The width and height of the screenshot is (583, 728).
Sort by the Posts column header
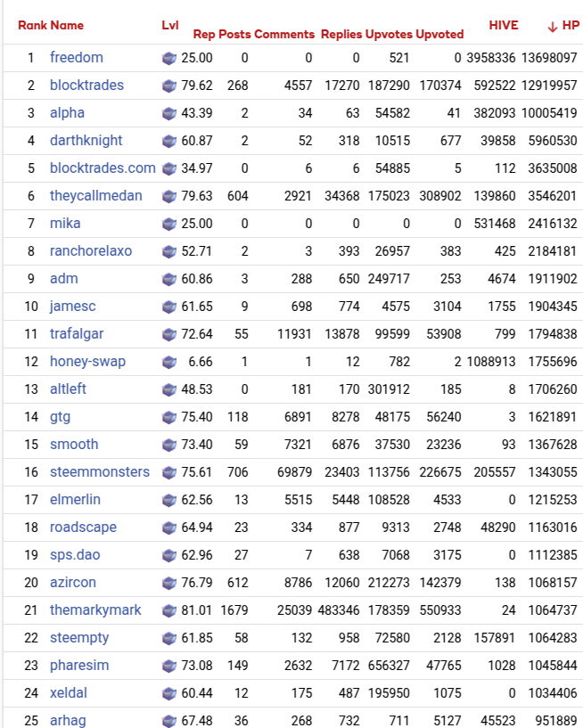click(234, 35)
